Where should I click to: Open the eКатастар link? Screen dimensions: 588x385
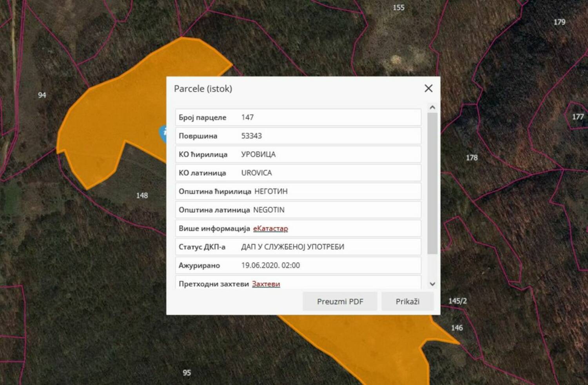coord(270,228)
